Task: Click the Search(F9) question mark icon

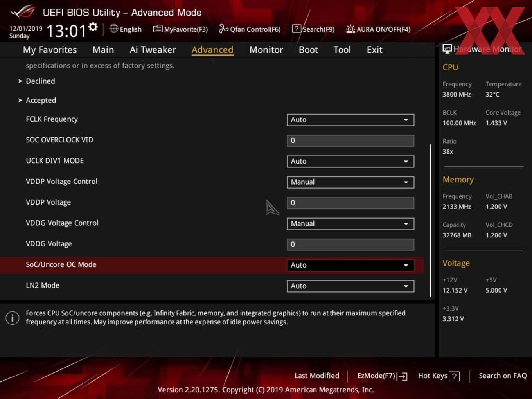Action: click(297, 29)
